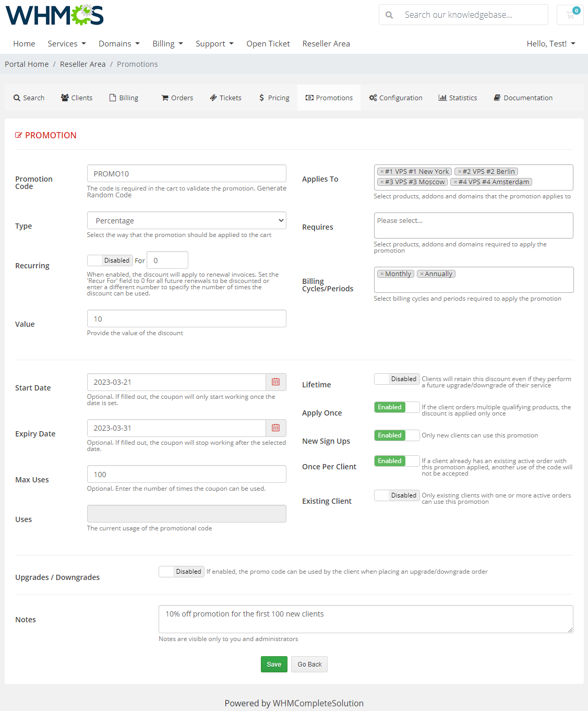Enable the Recurring discount toggle

click(110, 260)
